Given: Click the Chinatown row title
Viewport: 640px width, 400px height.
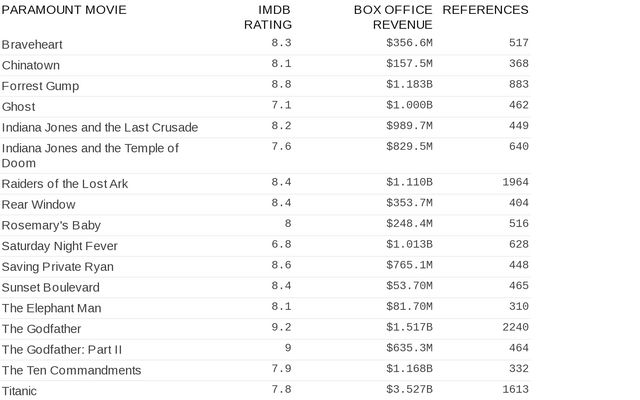Looking at the screenshot, I should point(31,65).
